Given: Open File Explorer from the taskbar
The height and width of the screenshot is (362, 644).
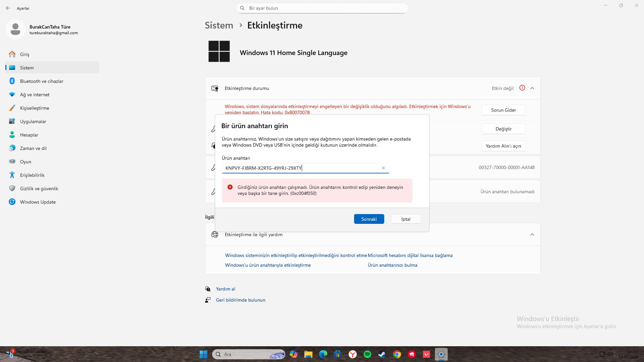Looking at the screenshot, I should (308, 354).
